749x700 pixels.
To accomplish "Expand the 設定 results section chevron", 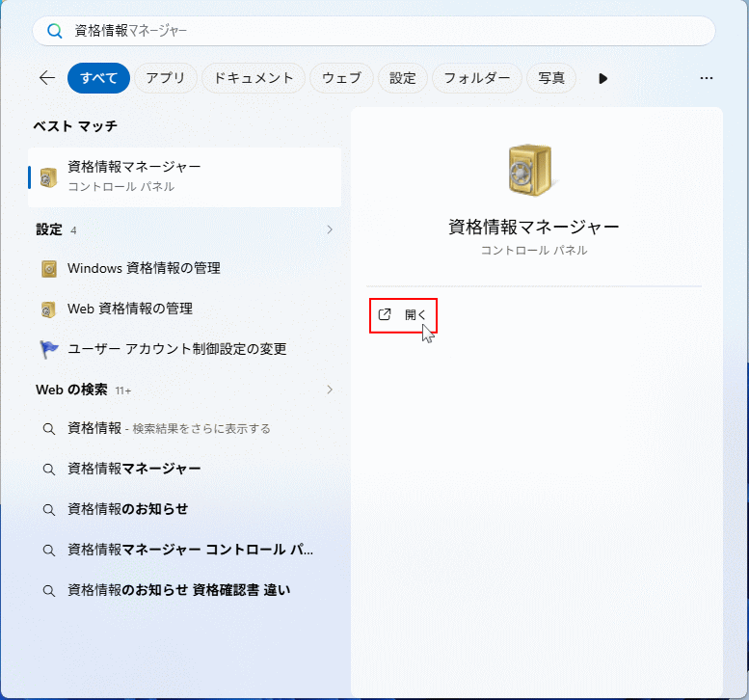I will [x=330, y=229].
